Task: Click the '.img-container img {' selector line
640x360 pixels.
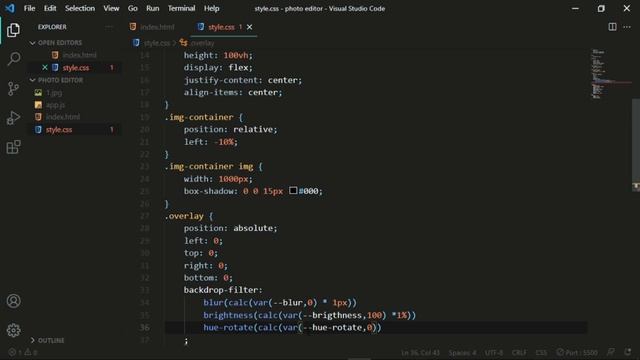Action: tap(213, 166)
